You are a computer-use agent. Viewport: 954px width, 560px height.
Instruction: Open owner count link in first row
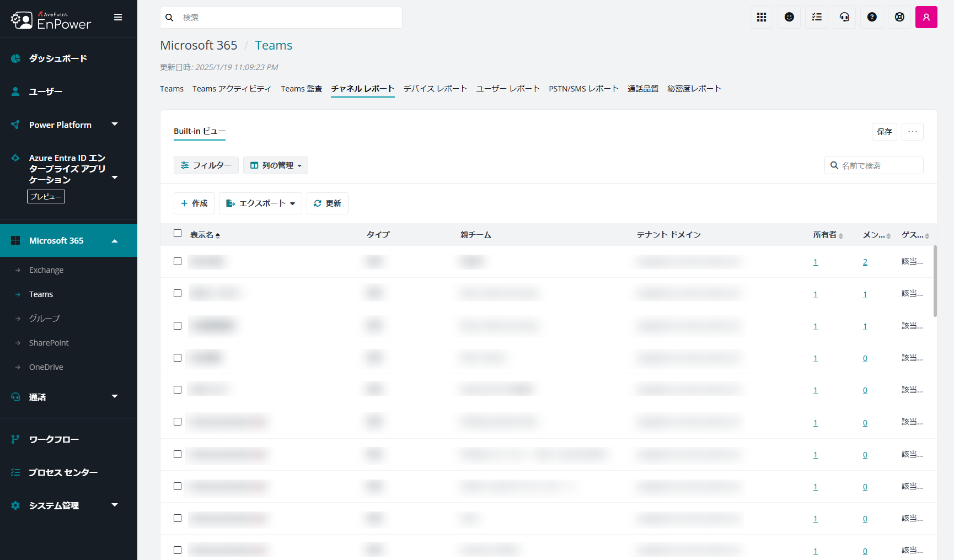coord(816,262)
